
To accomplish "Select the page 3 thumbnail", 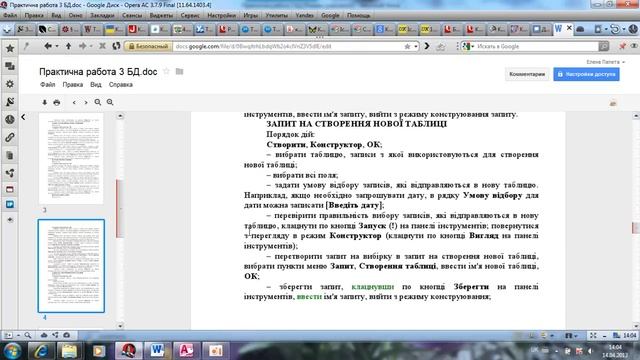I will tap(71, 159).
